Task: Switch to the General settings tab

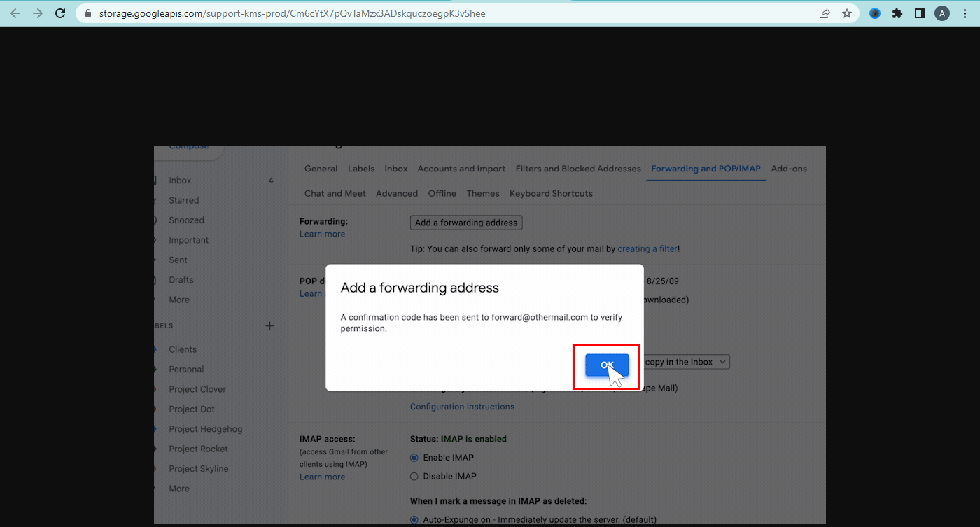Action: tap(321, 169)
